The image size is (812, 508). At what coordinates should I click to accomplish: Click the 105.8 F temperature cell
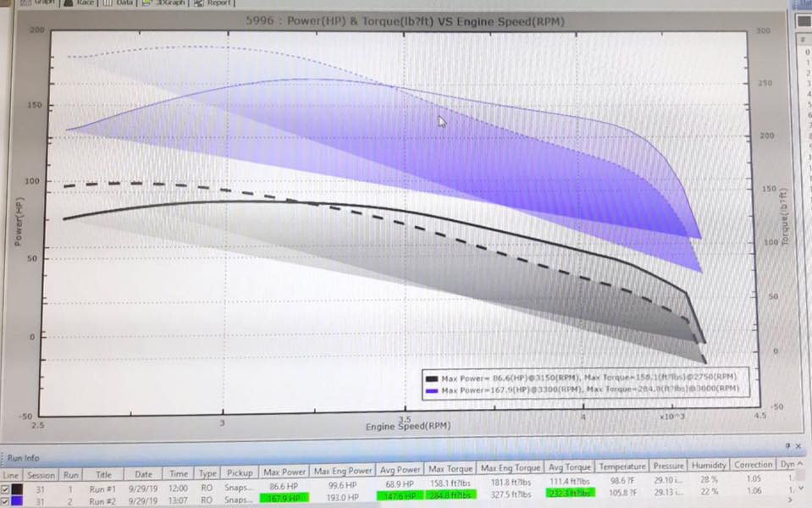[622, 493]
